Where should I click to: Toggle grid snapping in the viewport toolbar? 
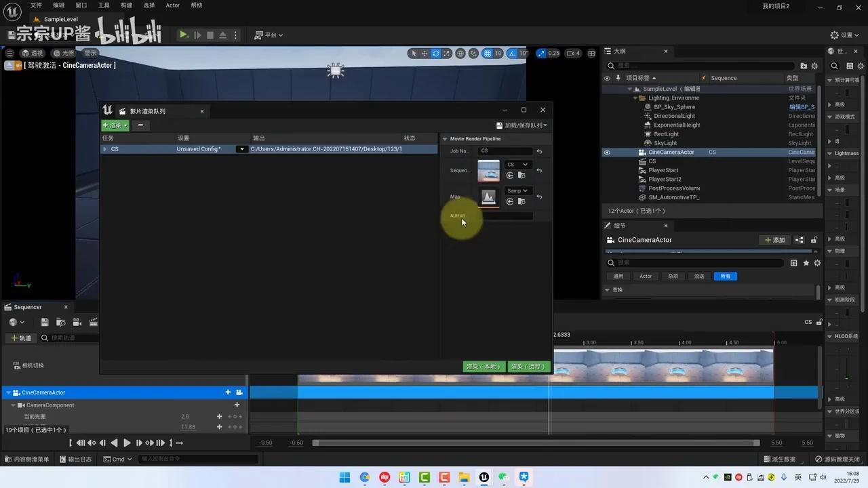(487, 53)
